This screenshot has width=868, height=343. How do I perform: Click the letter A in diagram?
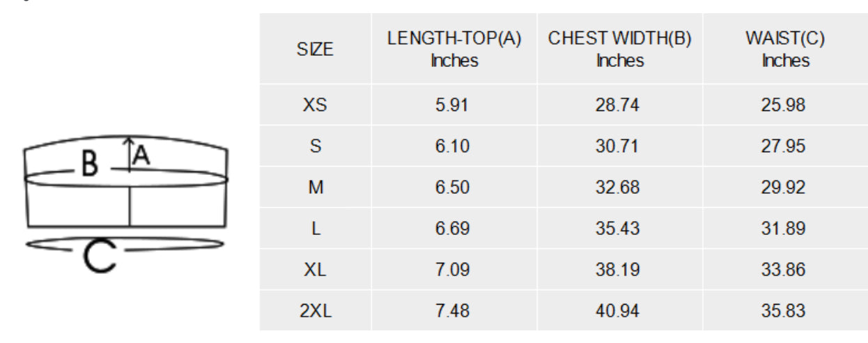click(141, 154)
